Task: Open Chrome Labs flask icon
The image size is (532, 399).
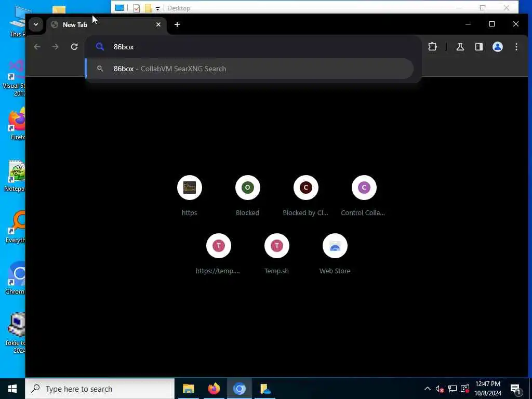Action: point(460,47)
